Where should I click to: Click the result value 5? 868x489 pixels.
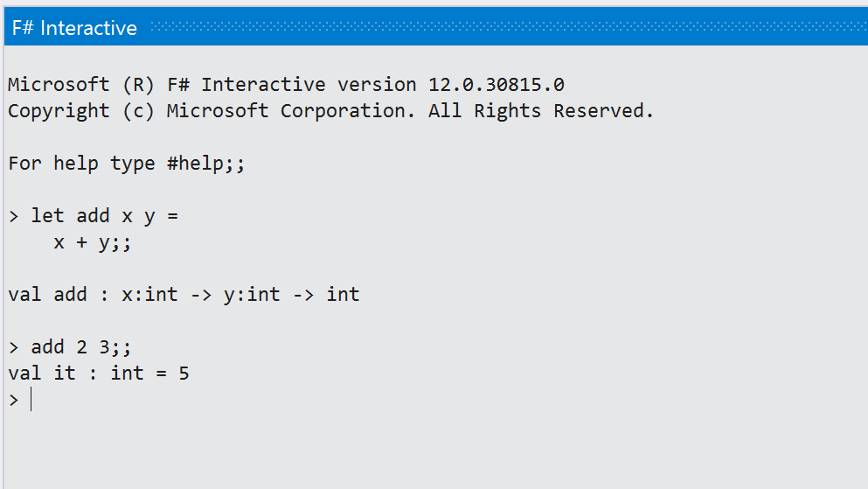[x=184, y=374]
